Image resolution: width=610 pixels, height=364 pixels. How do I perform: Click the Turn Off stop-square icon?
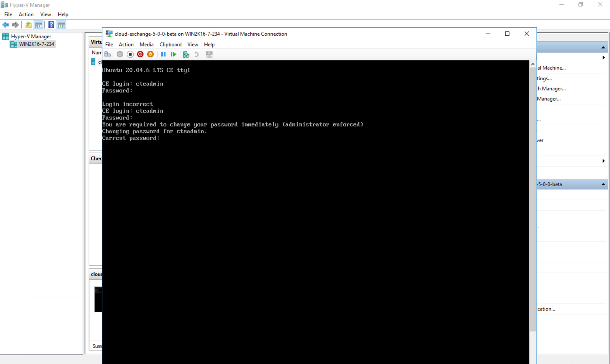(130, 54)
